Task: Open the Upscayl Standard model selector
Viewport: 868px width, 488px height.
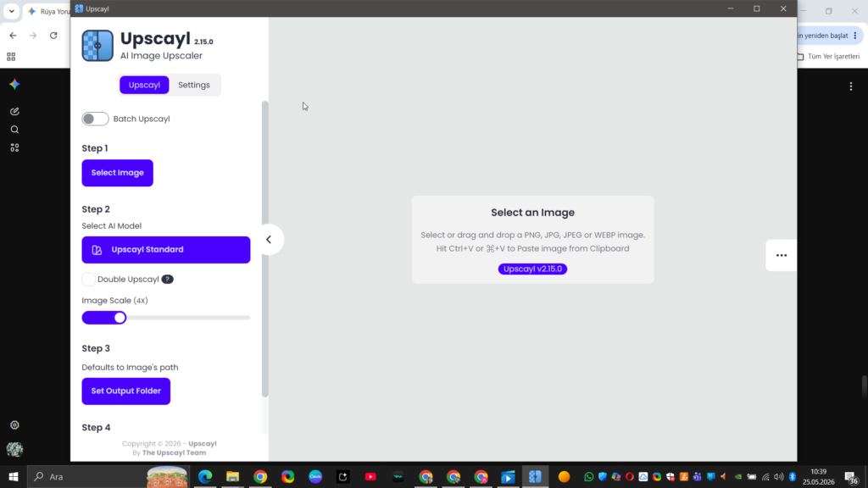Action: 166,250
